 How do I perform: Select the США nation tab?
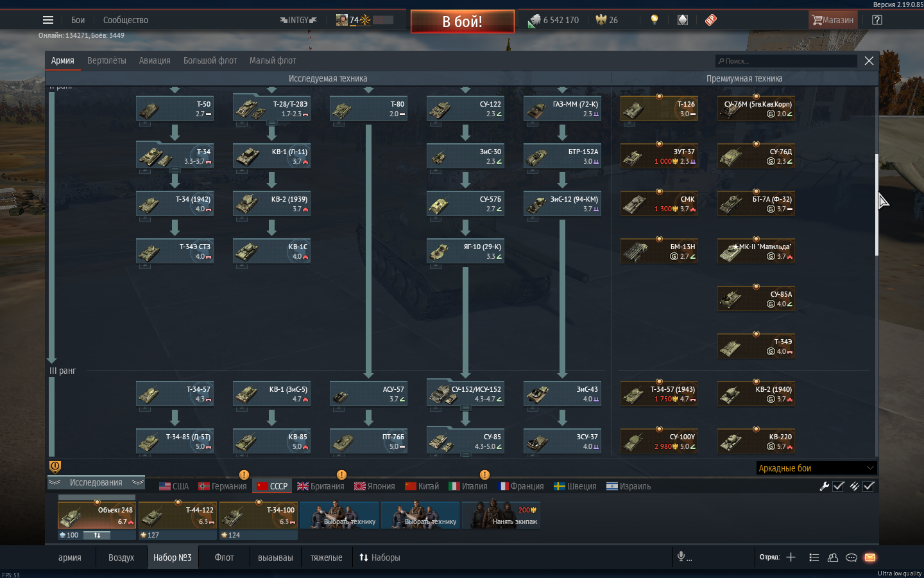[x=174, y=486]
